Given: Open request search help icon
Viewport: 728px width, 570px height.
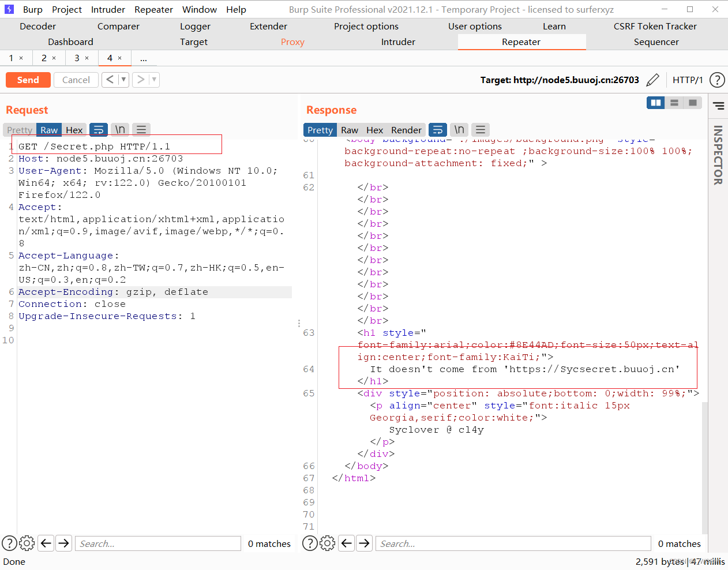Looking at the screenshot, I should [9, 543].
